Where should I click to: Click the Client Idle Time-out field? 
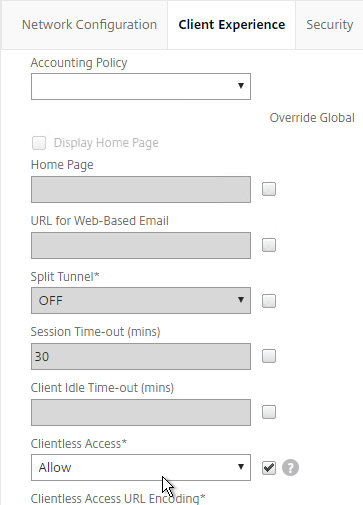141,412
